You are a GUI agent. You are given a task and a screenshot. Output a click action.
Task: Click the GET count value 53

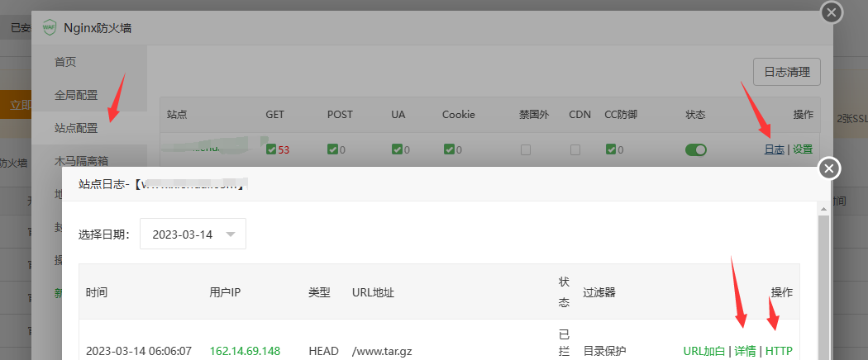(x=284, y=149)
